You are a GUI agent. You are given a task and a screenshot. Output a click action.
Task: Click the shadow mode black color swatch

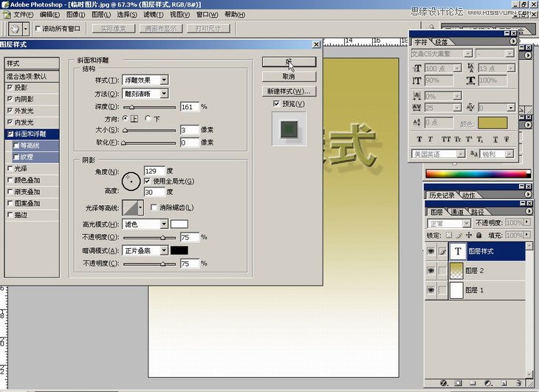[179, 250]
